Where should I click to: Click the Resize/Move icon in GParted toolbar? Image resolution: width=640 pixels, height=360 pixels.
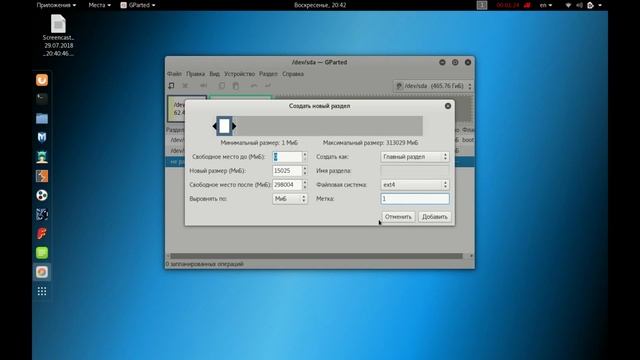pos(203,86)
